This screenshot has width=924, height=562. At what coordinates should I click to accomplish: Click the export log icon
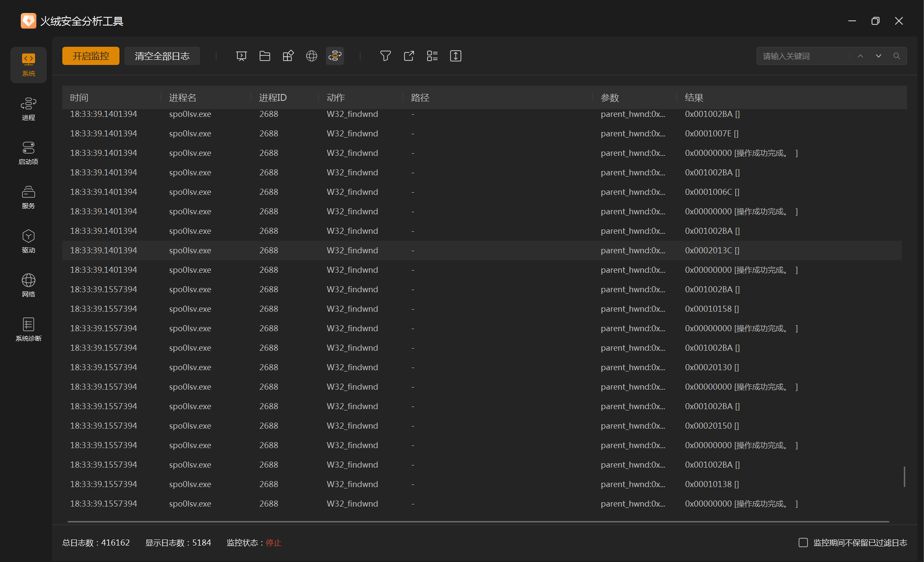pyautogui.click(x=409, y=56)
